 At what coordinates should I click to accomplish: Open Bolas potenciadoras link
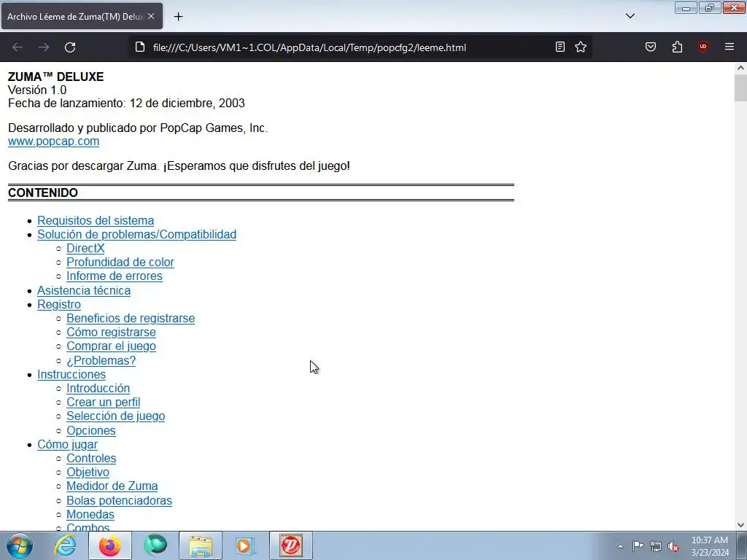[119, 500]
